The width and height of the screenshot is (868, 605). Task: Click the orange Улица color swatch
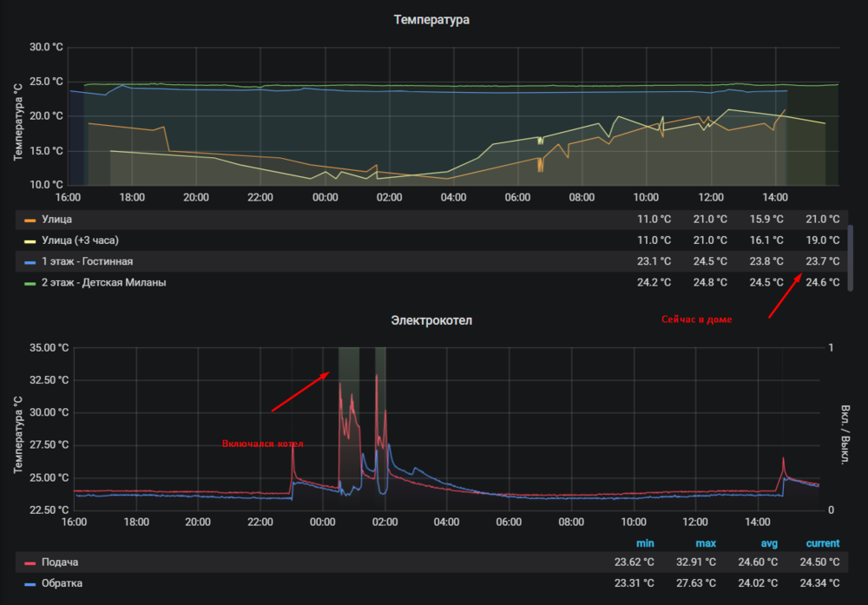point(30,220)
